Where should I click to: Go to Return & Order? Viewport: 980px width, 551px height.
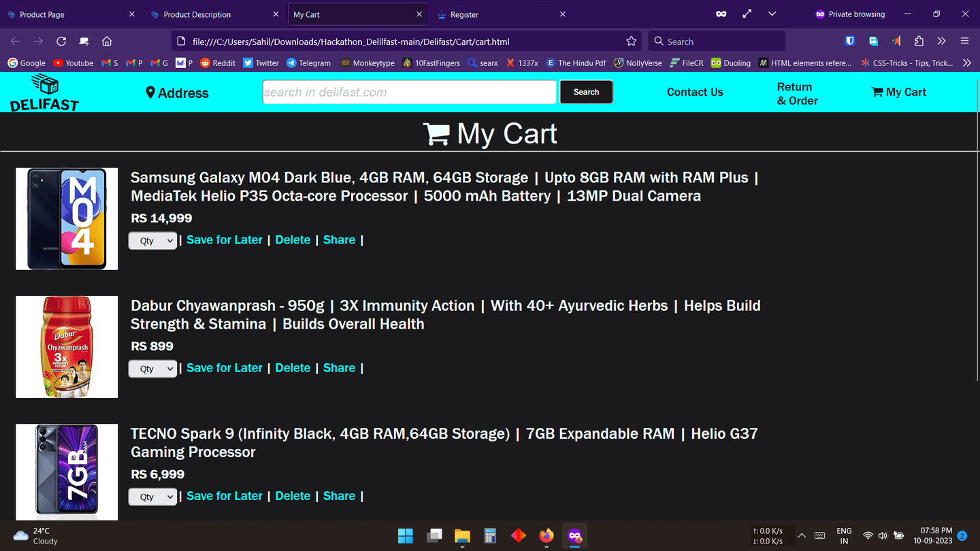(x=798, y=94)
